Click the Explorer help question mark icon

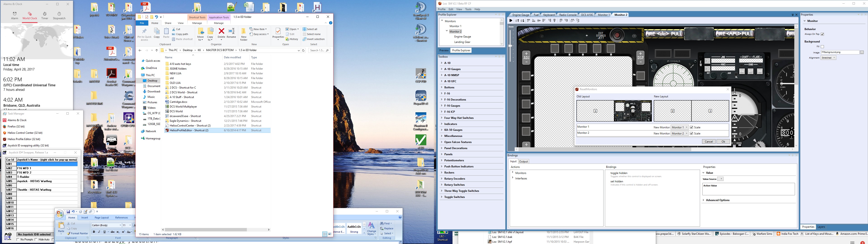[330, 23]
